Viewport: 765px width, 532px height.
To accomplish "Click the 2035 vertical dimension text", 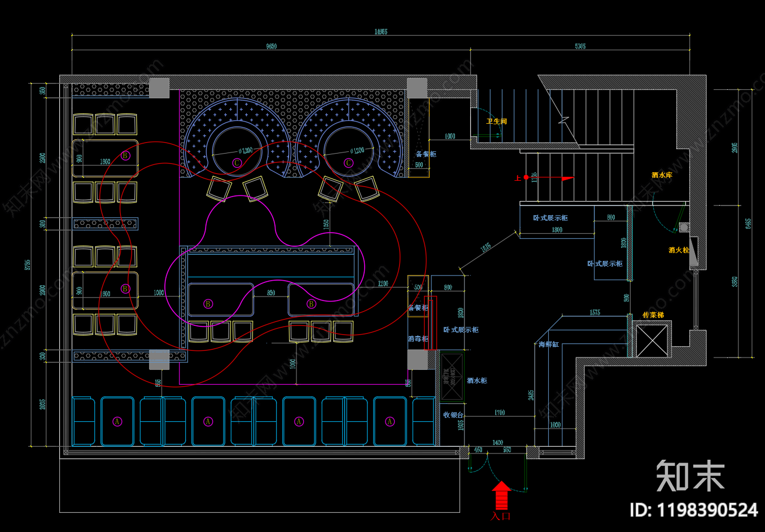I will pos(43,404).
